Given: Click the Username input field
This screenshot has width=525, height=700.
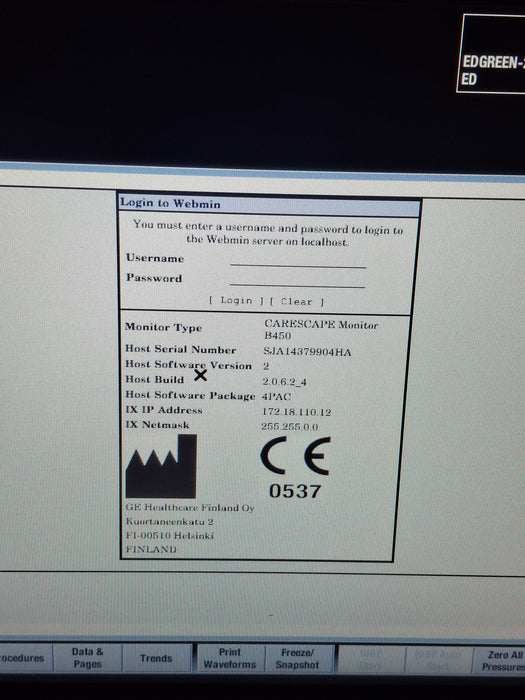Looking at the screenshot, I should click(x=298, y=260).
